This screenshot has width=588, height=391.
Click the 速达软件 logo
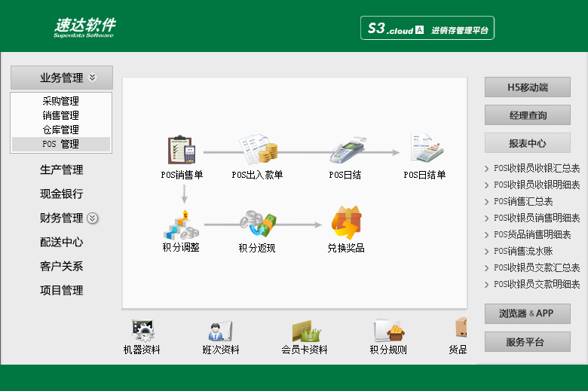point(84,28)
